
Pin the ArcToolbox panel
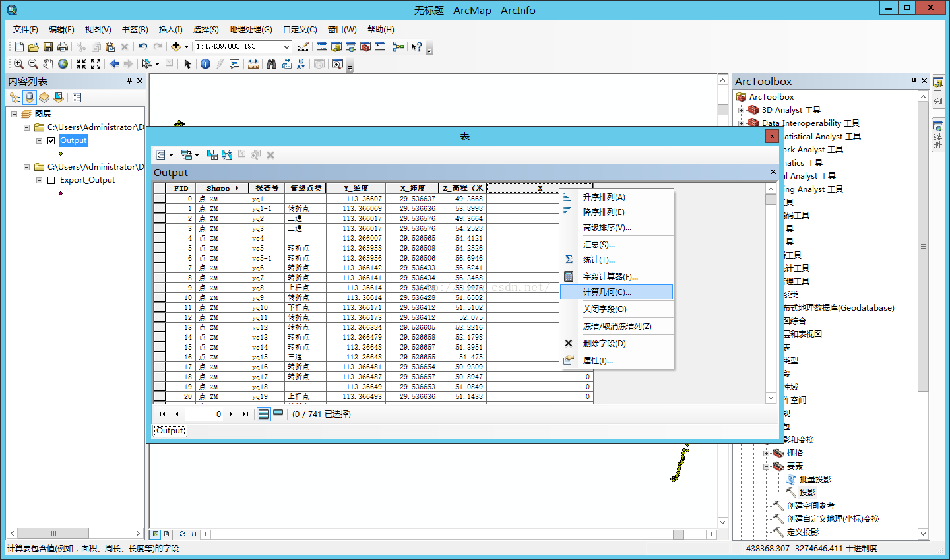coord(914,81)
